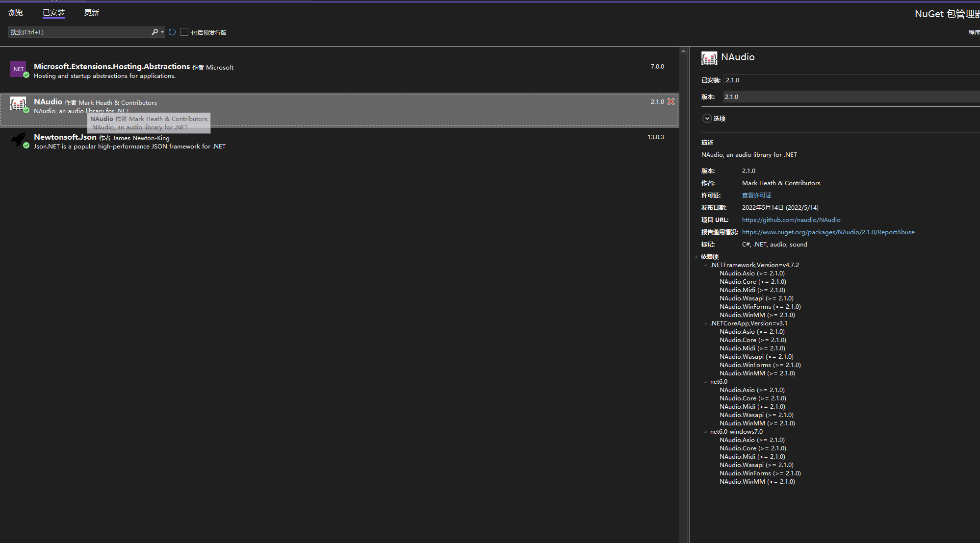Click the search magnifier icon
Image resolution: width=980 pixels, height=543 pixels.
(x=155, y=32)
